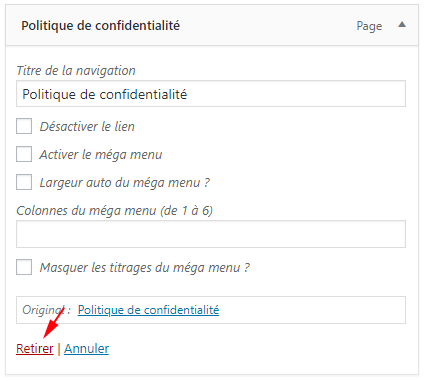This screenshot has width=425, height=381.
Task: Enable the Activer le méga menu checkbox
Action: (x=24, y=154)
